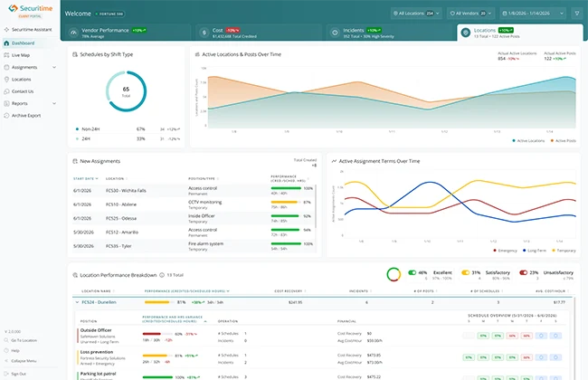The height and width of the screenshot is (380, 588).
Task: Click the Archive Export icon
Action: [x=6, y=116]
